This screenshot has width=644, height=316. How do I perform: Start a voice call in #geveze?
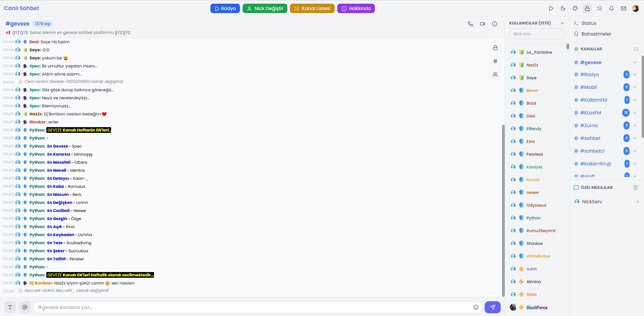pyautogui.click(x=470, y=24)
